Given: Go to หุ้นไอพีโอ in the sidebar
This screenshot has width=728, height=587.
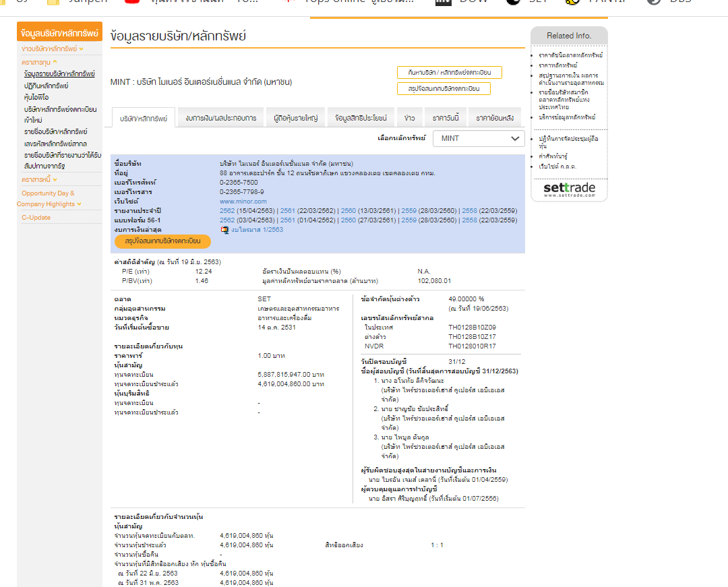Looking at the screenshot, I should (x=36, y=98).
